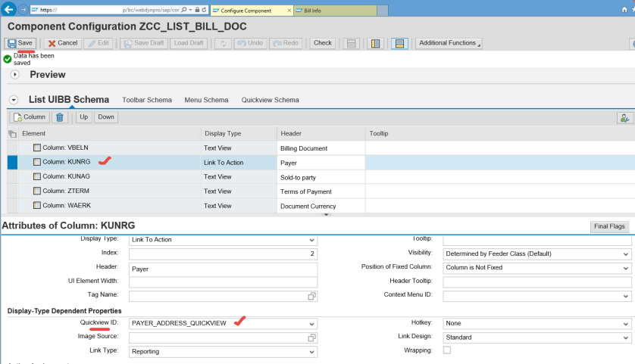Screen dimensions: 635x364
Task: Open value help for Tag Name field
Action: point(311,296)
